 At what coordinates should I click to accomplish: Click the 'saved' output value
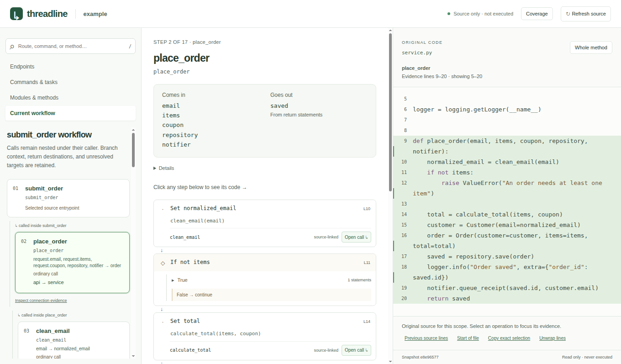(x=279, y=106)
